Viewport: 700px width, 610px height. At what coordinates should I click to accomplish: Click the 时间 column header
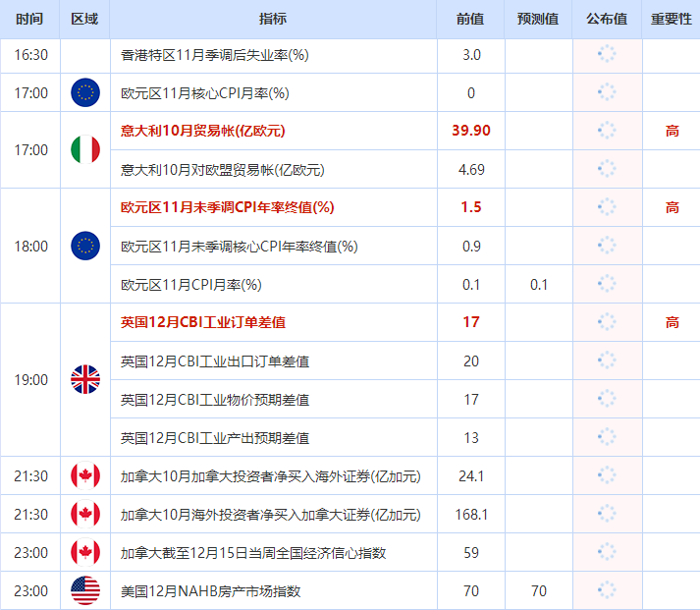tap(29, 19)
